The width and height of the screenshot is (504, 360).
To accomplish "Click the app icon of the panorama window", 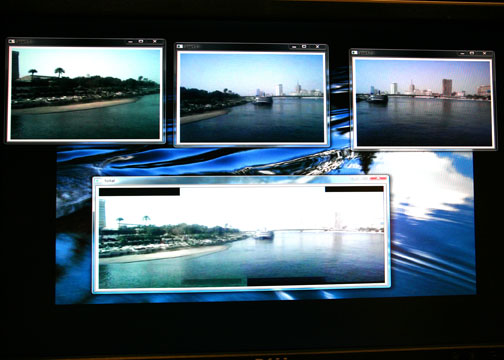I will point(98,181).
